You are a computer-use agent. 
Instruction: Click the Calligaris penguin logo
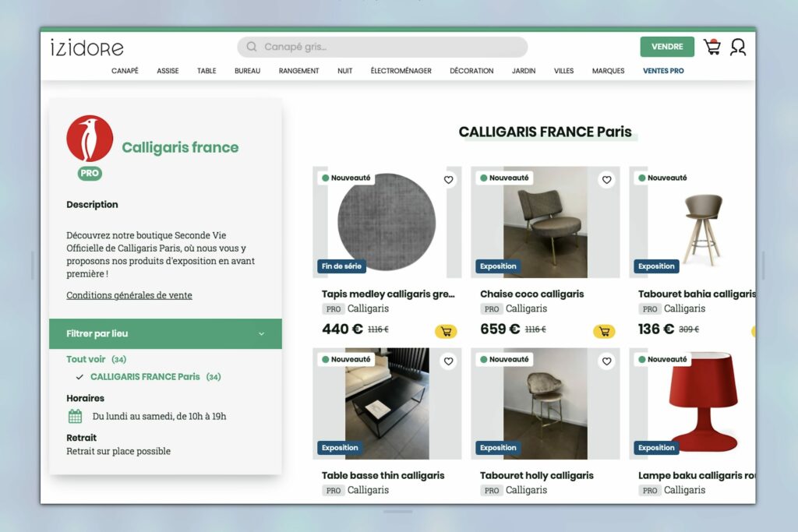click(90, 139)
